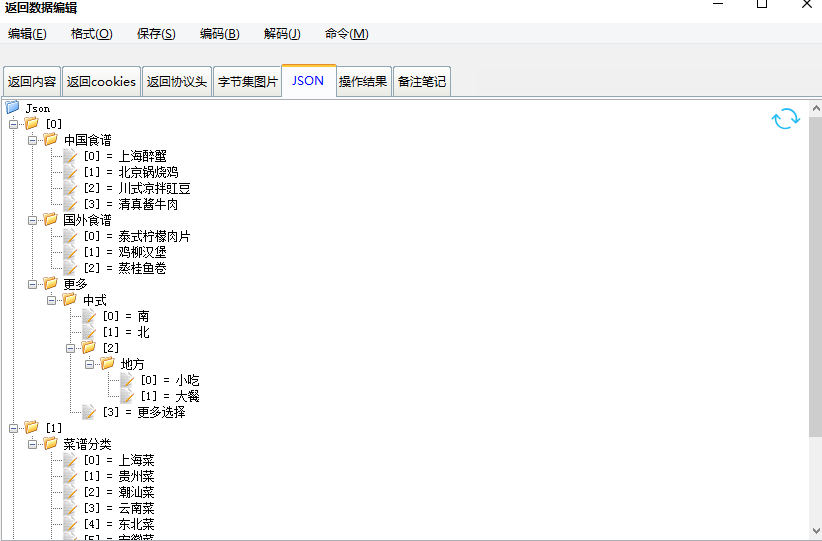Image resolution: width=822 pixels, height=541 pixels.
Task: Collapse the [1] root array node
Action: click(x=14, y=428)
